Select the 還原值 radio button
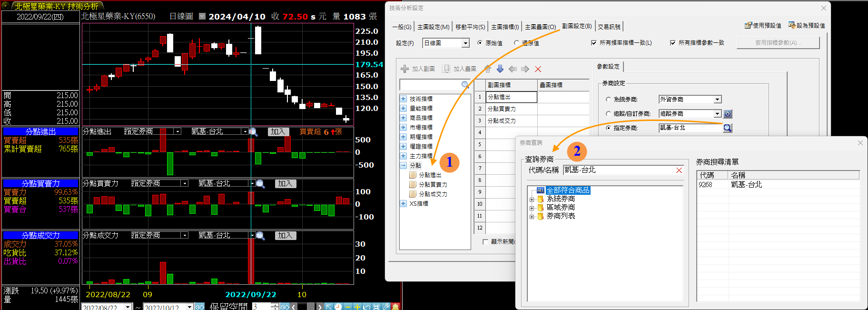 pyautogui.click(x=517, y=43)
